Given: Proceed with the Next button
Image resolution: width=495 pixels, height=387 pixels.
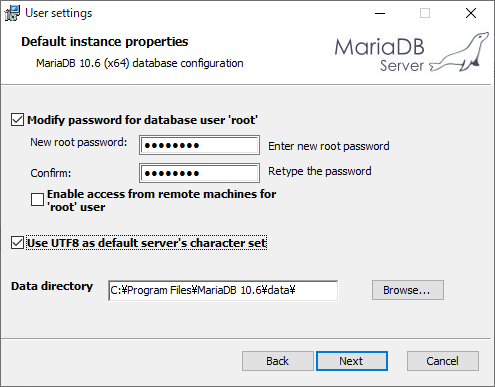Looking at the screenshot, I should click(x=352, y=361).
